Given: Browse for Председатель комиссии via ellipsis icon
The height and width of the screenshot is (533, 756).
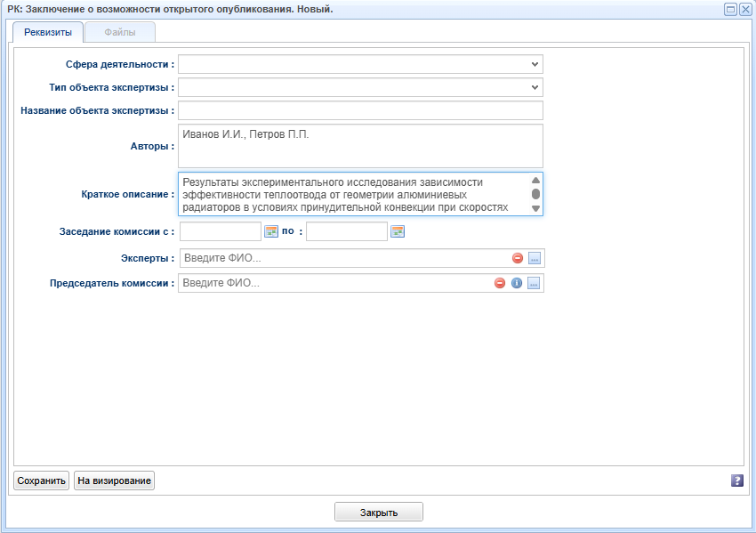Looking at the screenshot, I should 534,283.
